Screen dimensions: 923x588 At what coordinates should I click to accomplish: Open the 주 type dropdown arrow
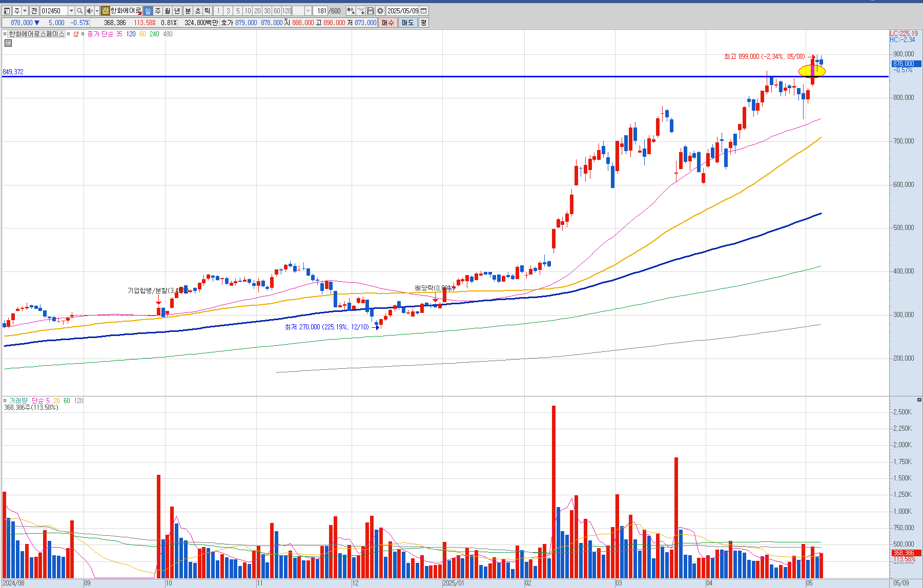point(25,11)
